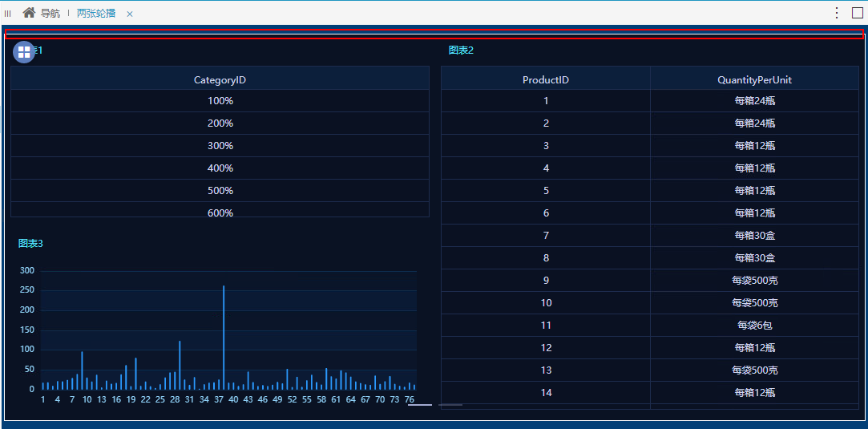The width and height of the screenshot is (868, 429).
Task: Click QuantityPerUnit value for ProductID 1
Action: [x=754, y=101]
